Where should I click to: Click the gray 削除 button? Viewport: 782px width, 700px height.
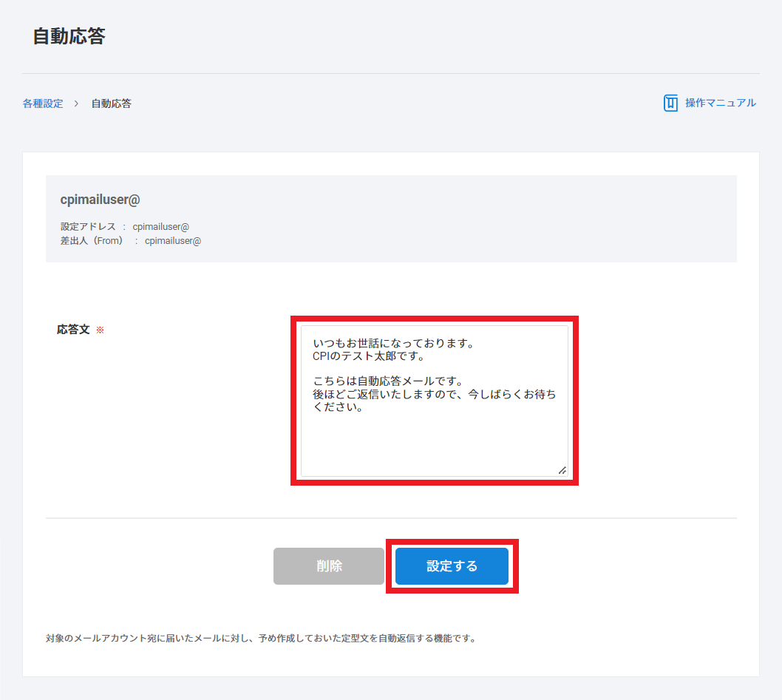point(329,566)
